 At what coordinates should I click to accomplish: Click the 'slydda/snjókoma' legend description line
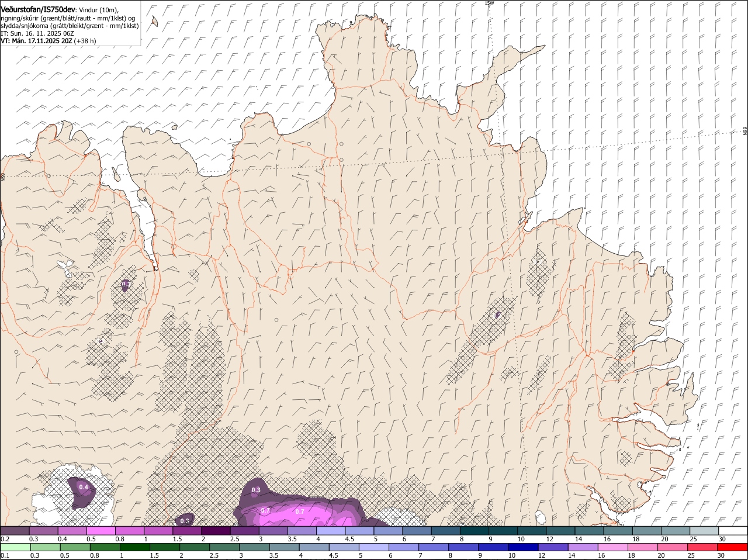[x=70, y=26]
